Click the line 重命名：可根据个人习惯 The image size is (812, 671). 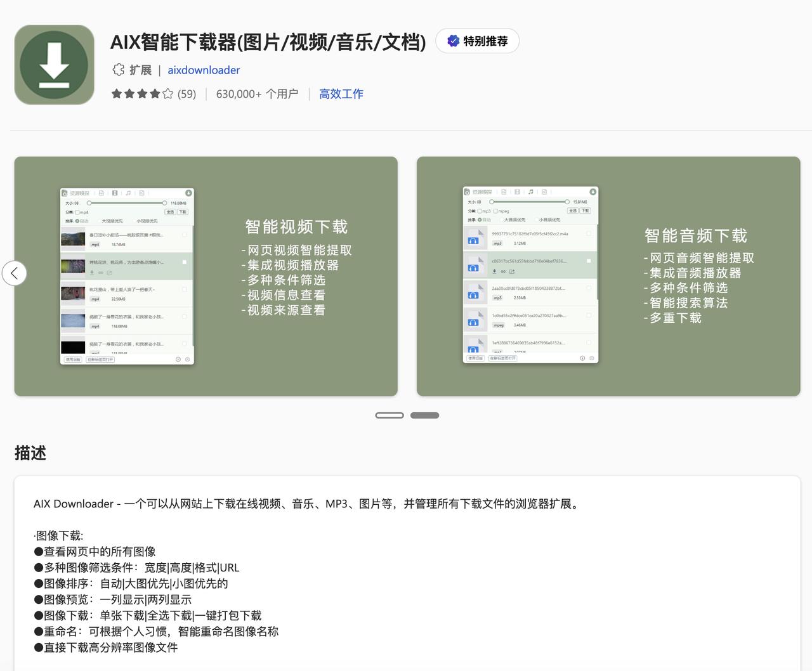click(156, 631)
